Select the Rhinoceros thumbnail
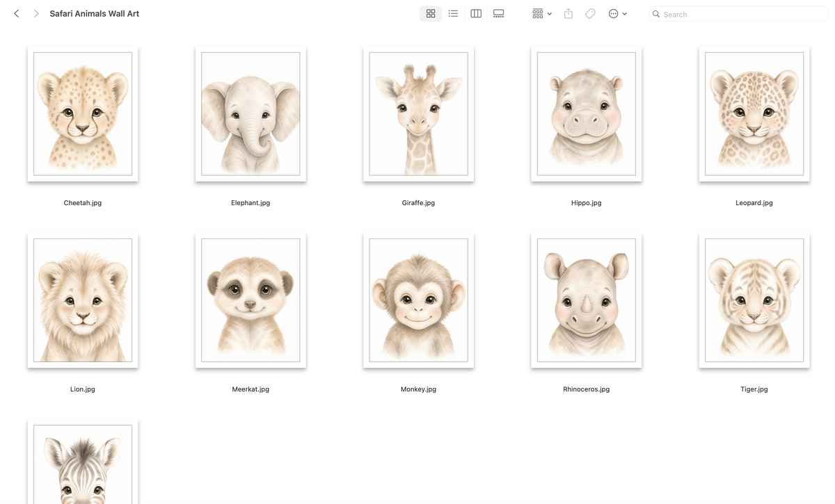This screenshot has width=835, height=504. coord(586,300)
